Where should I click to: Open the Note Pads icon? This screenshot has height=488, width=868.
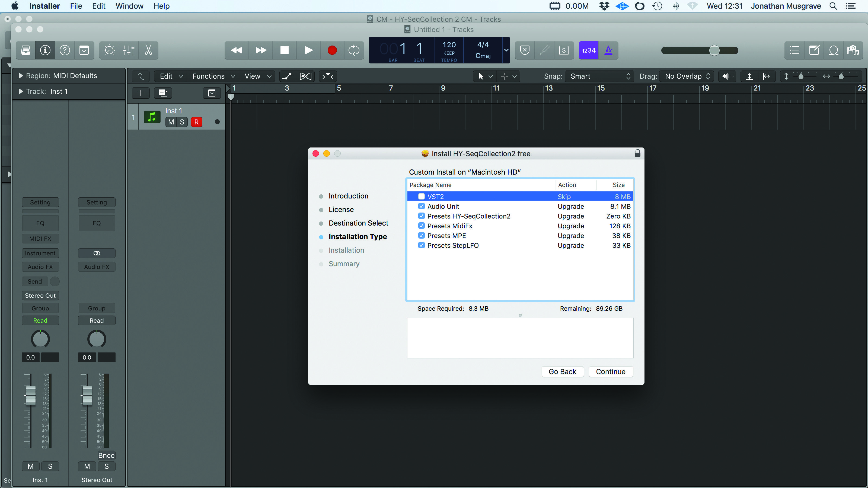[x=814, y=50]
